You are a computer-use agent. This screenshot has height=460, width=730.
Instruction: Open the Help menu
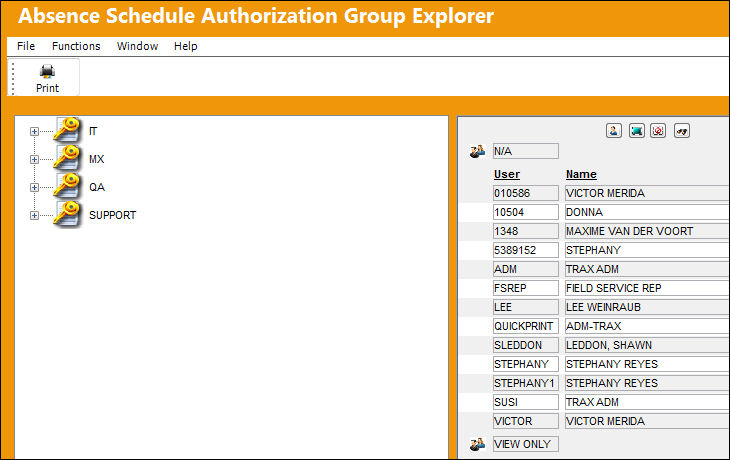185,46
